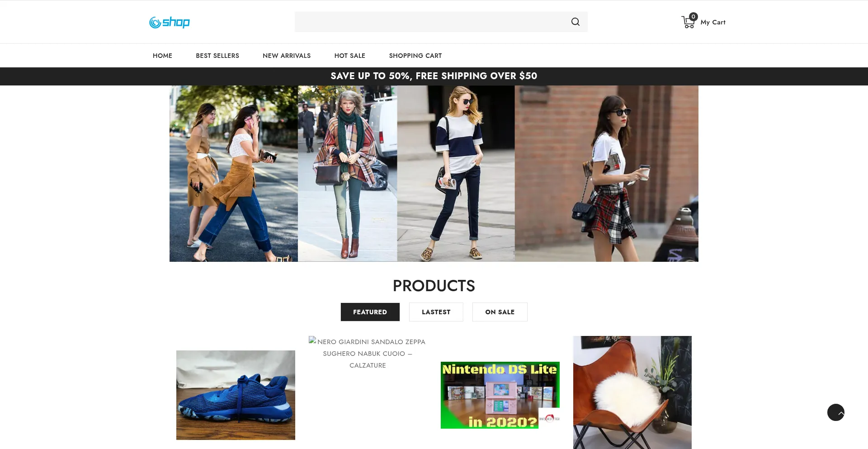This screenshot has height=449, width=868.
Task: Click the broken image icon for Nero Giardini product
Action: click(x=312, y=340)
